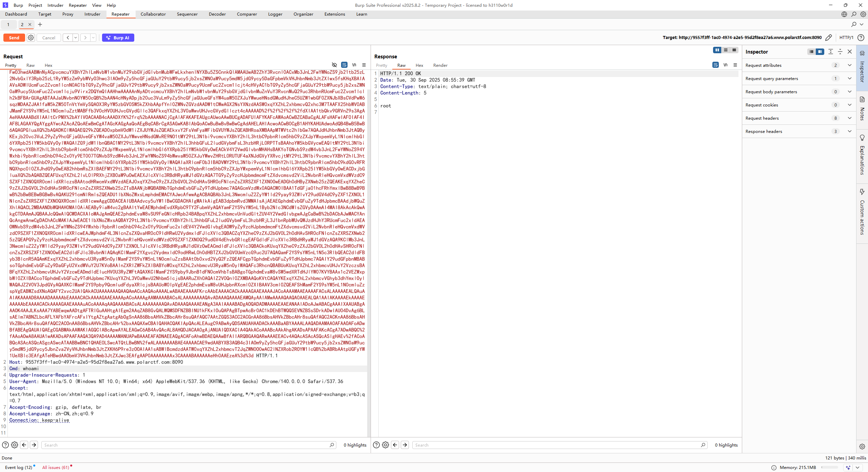Toggle hidden characters eye icon in Request

(x=334, y=65)
